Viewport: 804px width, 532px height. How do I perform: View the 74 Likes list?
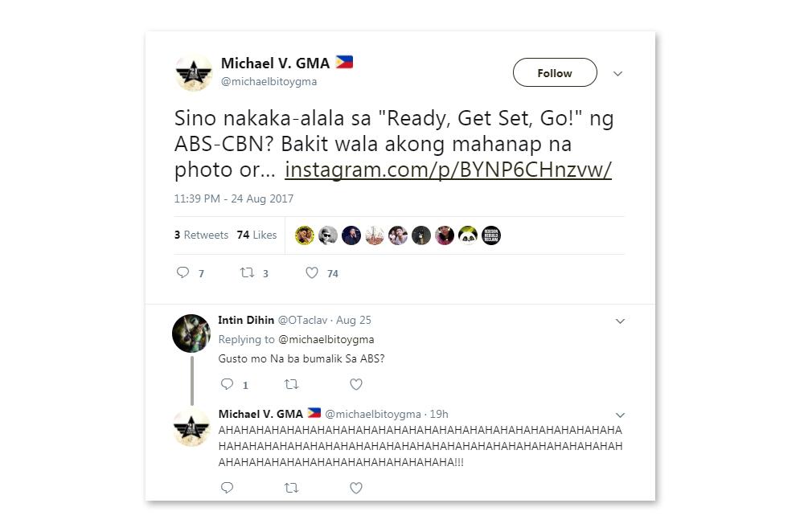[256, 235]
